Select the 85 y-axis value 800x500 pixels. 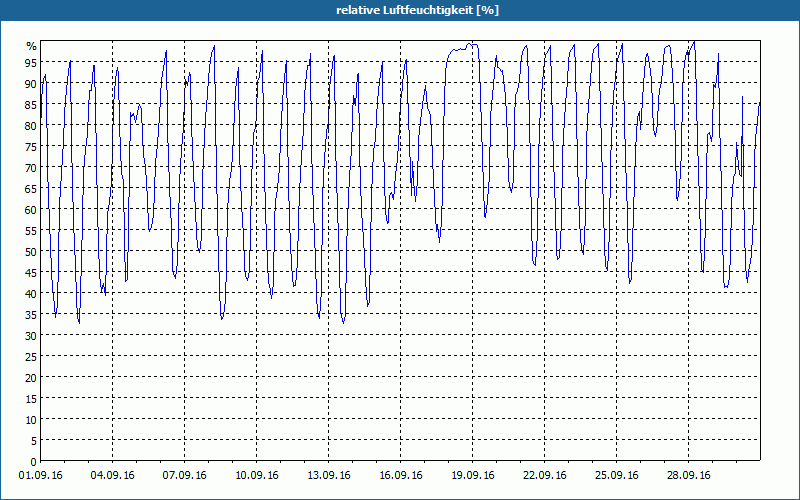31,105
